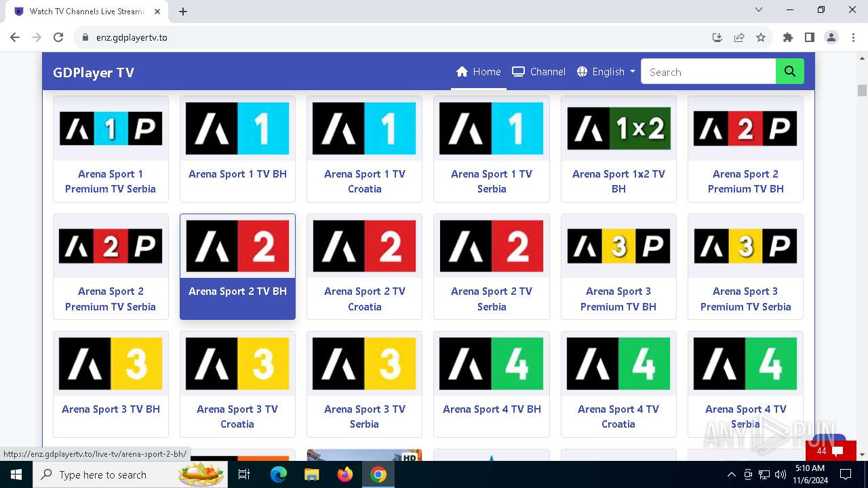Open File Explorer from taskbar
The width and height of the screenshot is (868, 488).
(311, 474)
